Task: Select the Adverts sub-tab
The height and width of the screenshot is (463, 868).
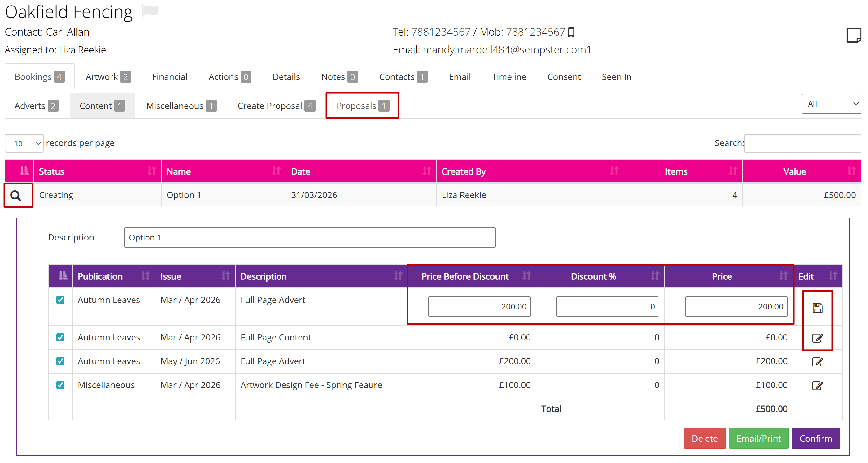Action: pos(37,106)
